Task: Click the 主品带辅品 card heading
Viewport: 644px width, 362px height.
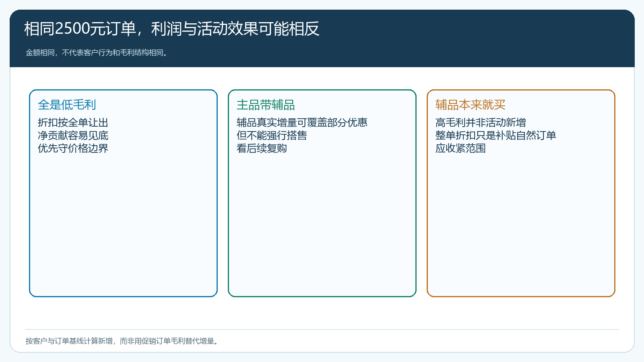Action: point(266,105)
